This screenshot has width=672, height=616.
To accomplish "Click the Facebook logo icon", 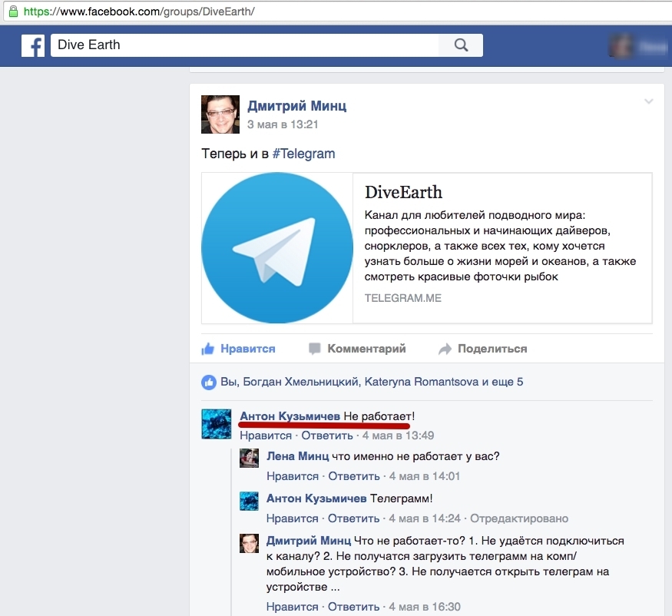I will (33, 45).
